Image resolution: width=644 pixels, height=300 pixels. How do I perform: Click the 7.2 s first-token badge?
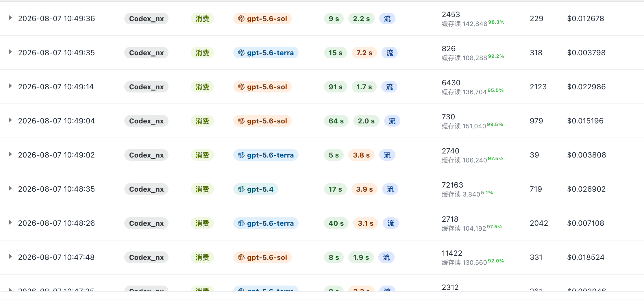pos(364,53)
